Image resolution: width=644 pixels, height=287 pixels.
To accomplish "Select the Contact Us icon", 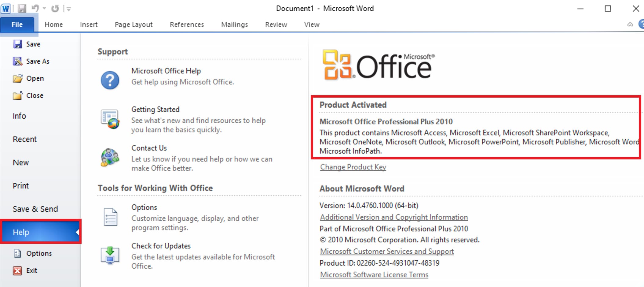I will pyautogui.click(x=110, y=158).
